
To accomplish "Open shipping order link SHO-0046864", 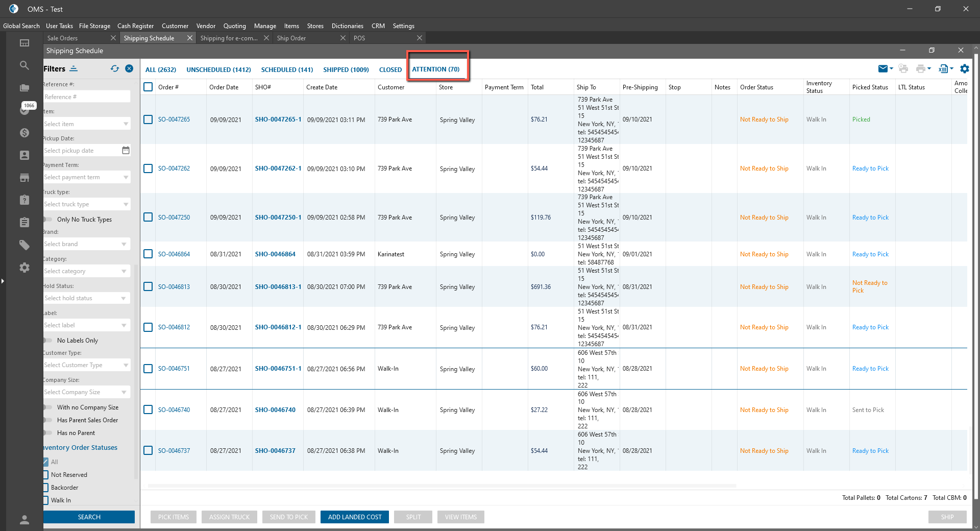I will click(x=275, y=254).
